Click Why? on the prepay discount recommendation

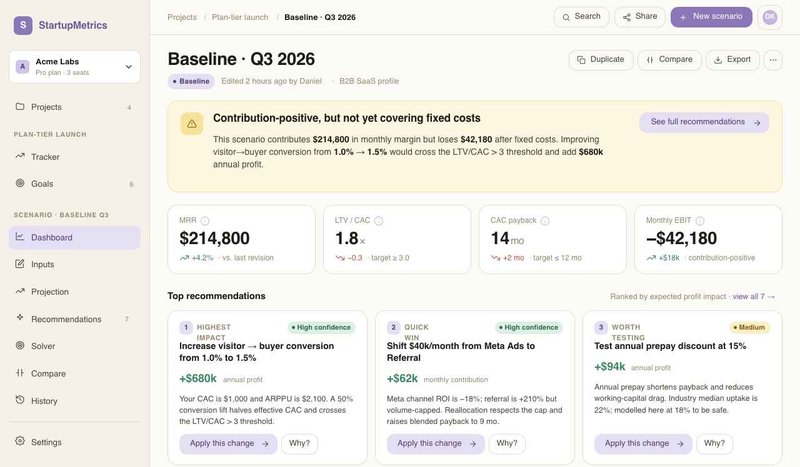pos(714,444)
